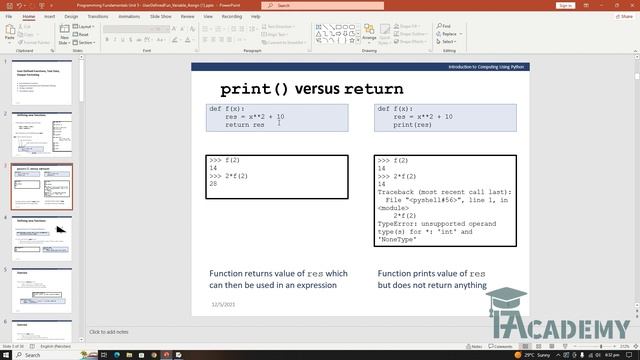This screenshot has width=640, height=360.
Task: Open Windows Start menu
Action: 6,355
